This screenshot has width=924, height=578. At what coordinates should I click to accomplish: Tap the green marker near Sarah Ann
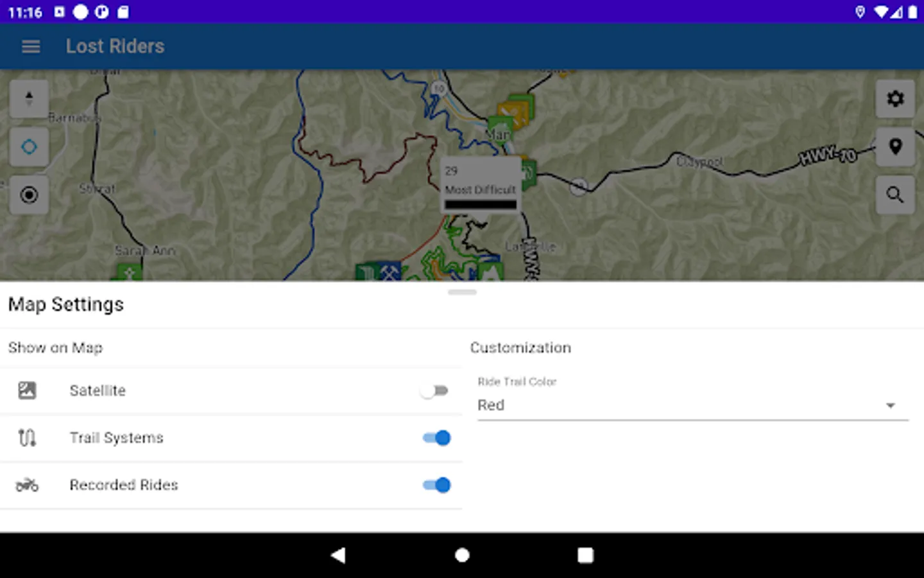click(x=129, y=272)
